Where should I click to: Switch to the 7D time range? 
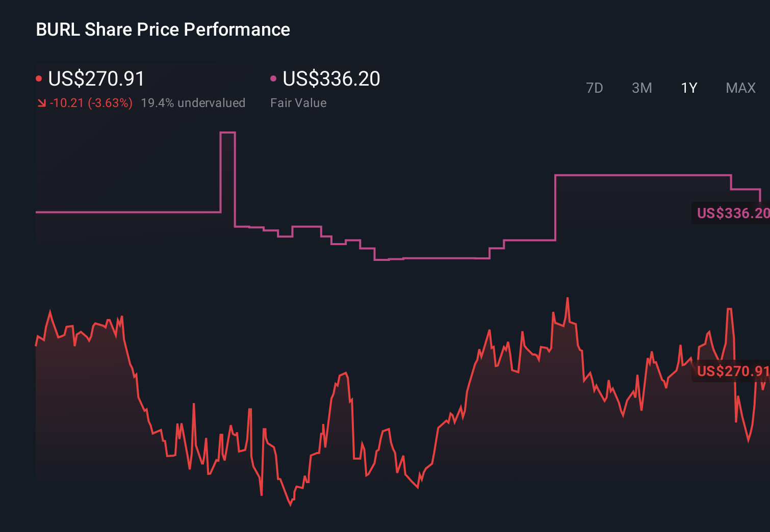click(x=595, y=88)
